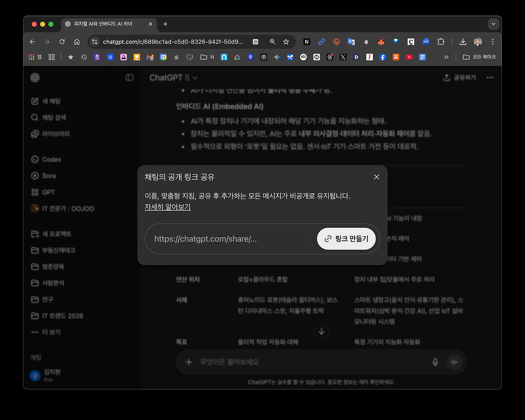525x420 pixels.
Task: Open the Google Translate extension
Action: pyautogui.click(x=351, y=42)
